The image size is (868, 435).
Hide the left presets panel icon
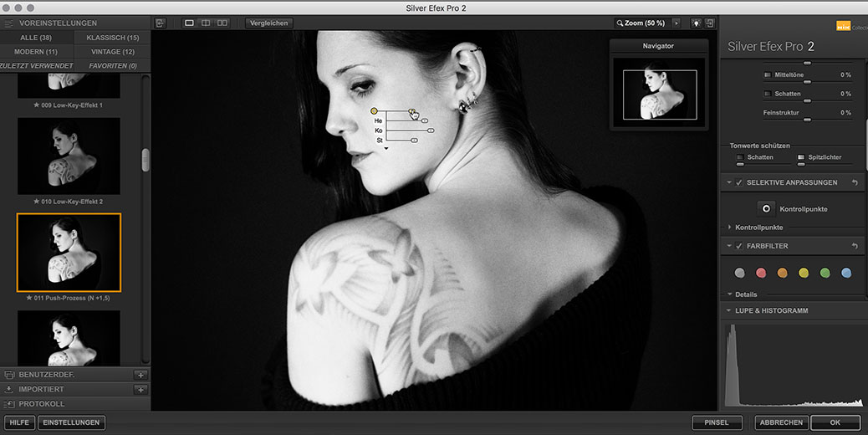[161, 23]
